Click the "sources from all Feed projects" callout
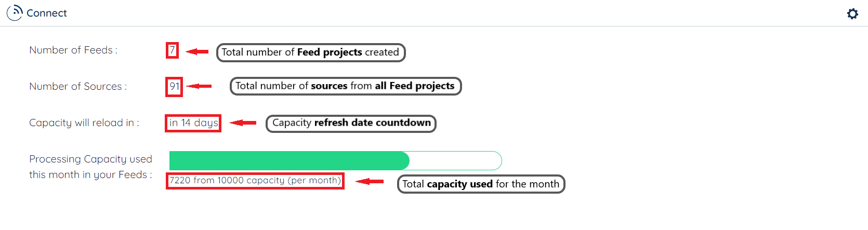 [345, 86]
